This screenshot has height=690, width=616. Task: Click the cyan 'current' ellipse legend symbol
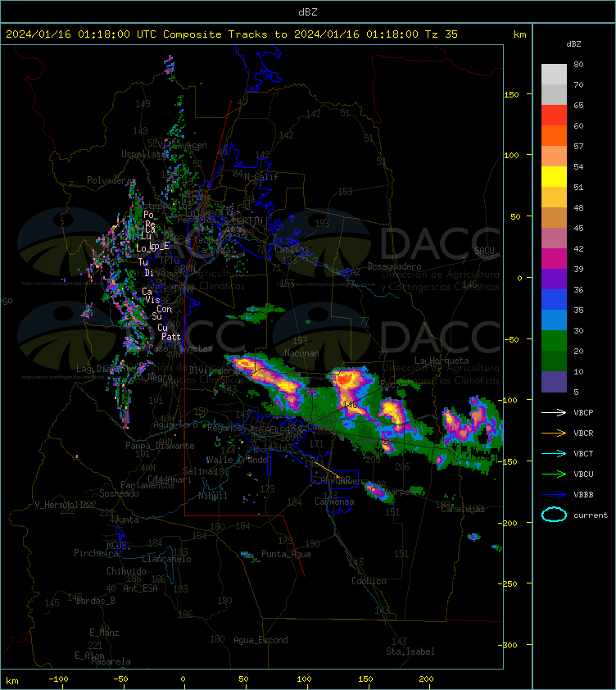coord(554,515)
